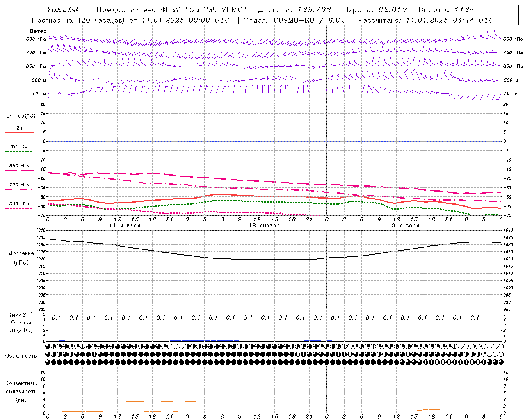Screen dimensions: 525x420
Task: Click the 'Ветер' wind panel label
Action: tap(38, 31)
